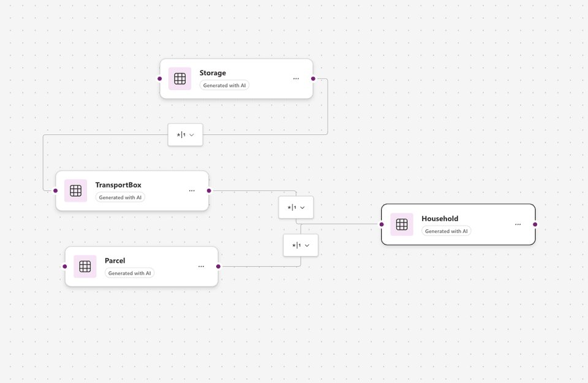The height and width of the screenshot is (383, 588).
Task: Expand the Parcel–Household relationship dropdown
Action: (x=301, y=245)
